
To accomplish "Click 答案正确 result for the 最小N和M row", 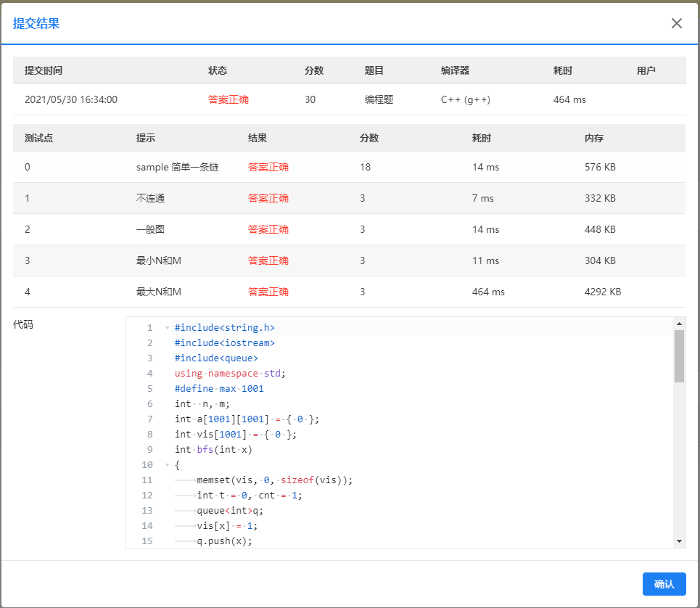I will click(268, 260).
